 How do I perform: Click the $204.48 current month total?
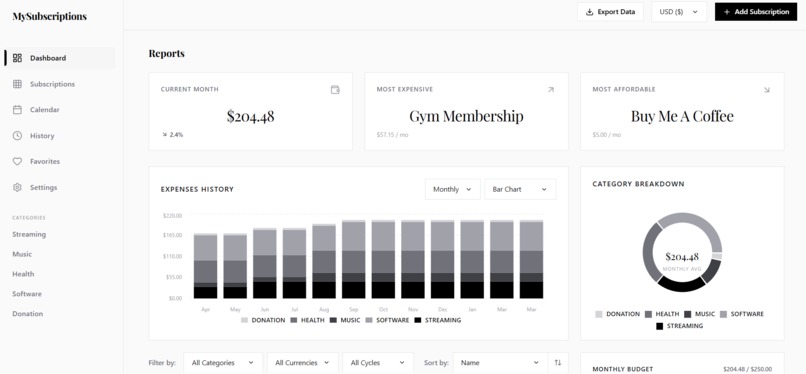pyautogui.click(x=250, y=117)
